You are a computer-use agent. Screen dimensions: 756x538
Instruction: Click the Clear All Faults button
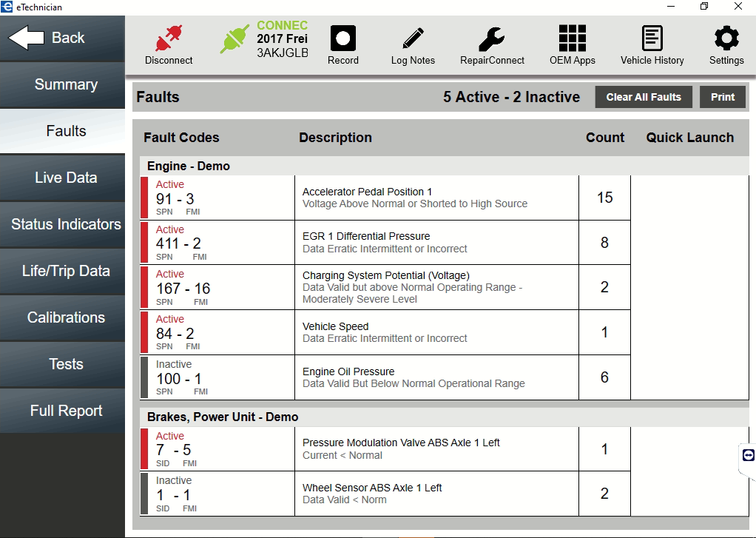[644, 97]
